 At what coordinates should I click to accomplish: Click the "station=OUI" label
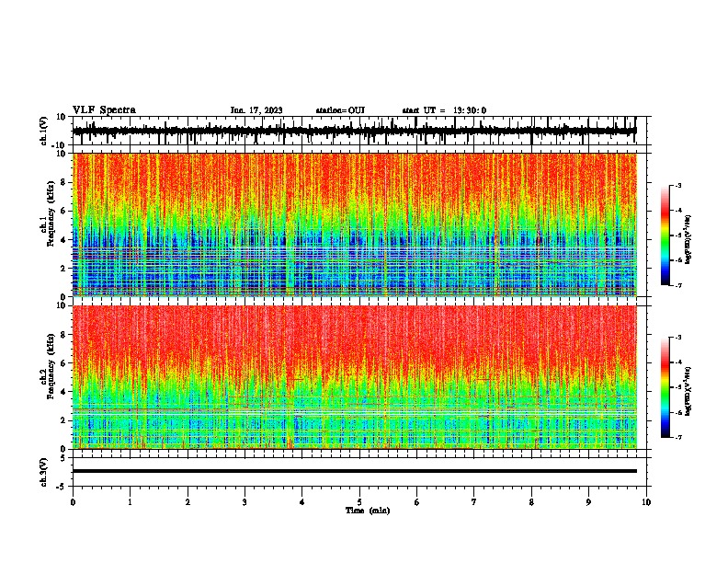pos(340,110)
